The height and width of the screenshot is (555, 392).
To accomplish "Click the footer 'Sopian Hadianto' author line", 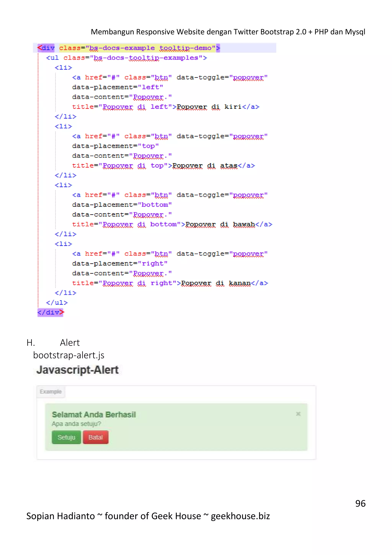I will tap(148, 516).
